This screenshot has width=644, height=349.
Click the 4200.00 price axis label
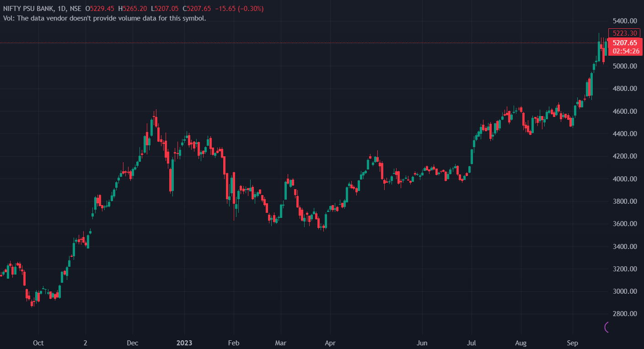[625, 156]
